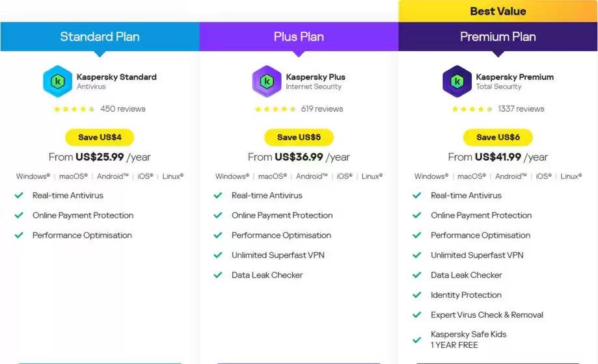Click checkmark beside Identity Protection
The width and height of the screenshot is (598, 364).
point(417,295)
